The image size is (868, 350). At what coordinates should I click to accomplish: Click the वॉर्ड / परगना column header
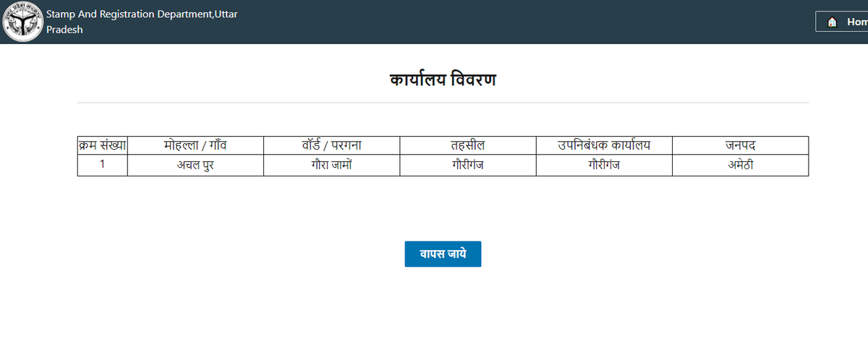click(331, 145)
